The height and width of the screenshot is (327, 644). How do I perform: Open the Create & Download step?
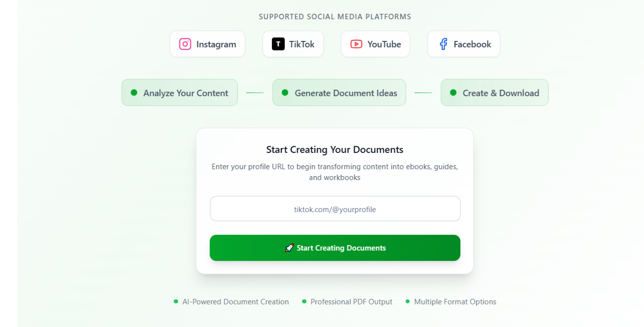[x=495, y=93]
